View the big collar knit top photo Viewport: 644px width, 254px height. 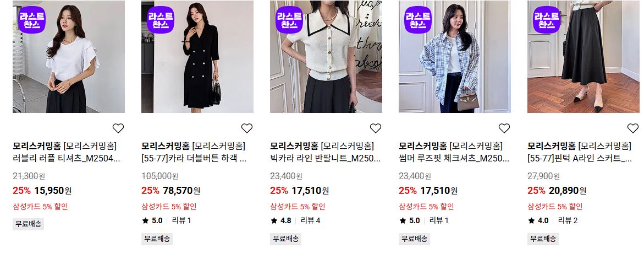pyautogui.click(x=326, y=57)
